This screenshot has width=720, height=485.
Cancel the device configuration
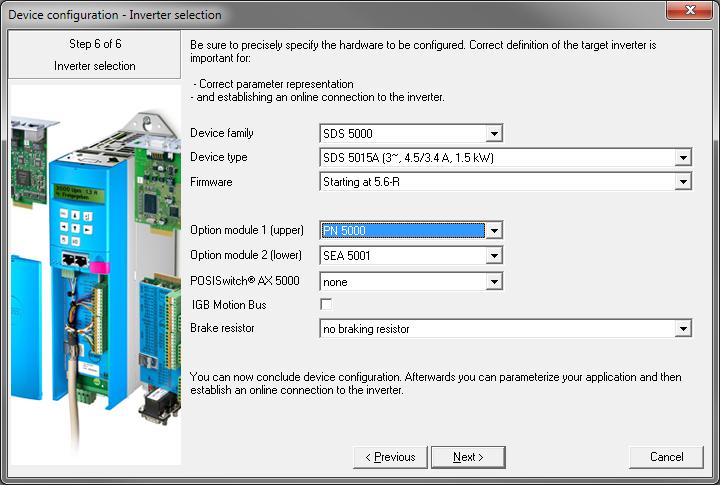[x=666, y=457]
